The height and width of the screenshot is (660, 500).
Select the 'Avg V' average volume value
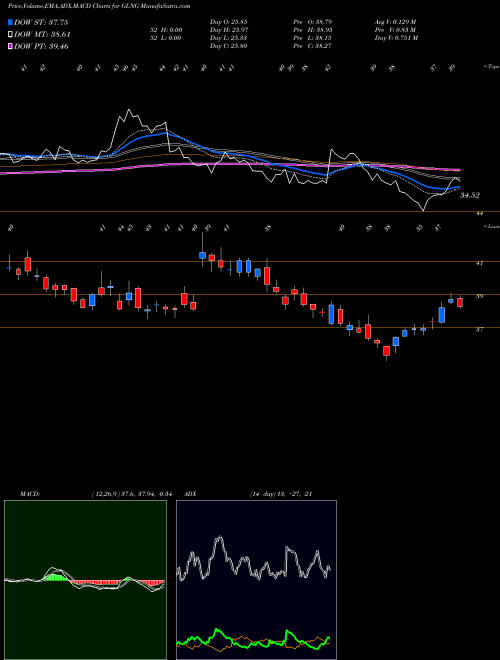396,21
